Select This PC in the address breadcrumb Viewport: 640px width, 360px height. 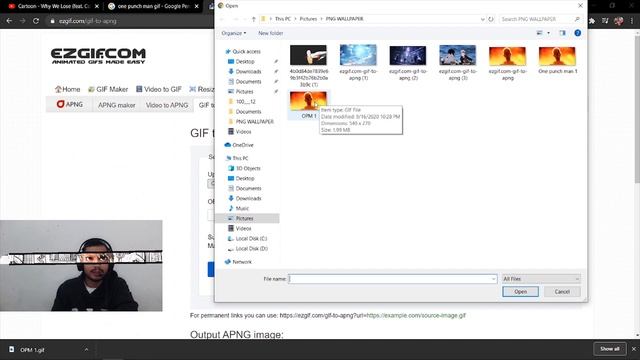[283, 19]
